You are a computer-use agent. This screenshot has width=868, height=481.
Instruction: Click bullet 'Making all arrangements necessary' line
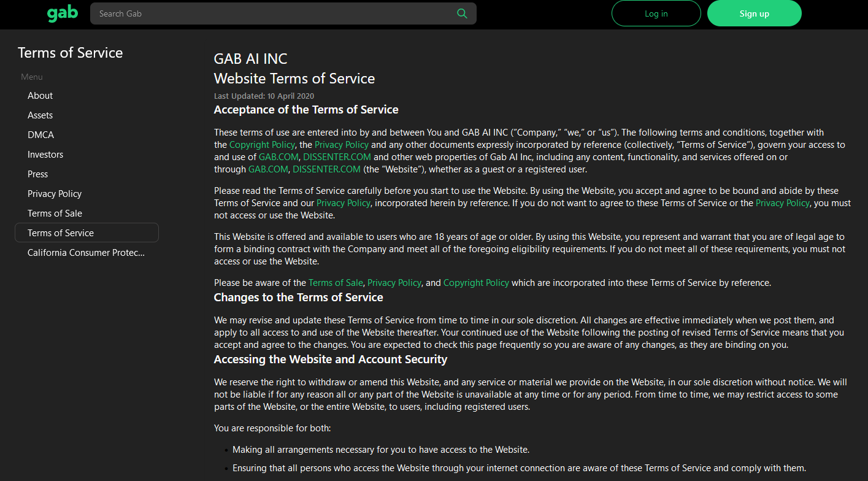coord(381,450)
